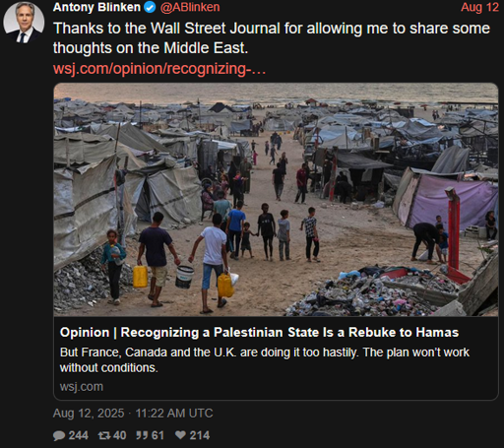Click the Antony Blinken display name
Screen dimensions: 504x448
[x=96, y=7]
